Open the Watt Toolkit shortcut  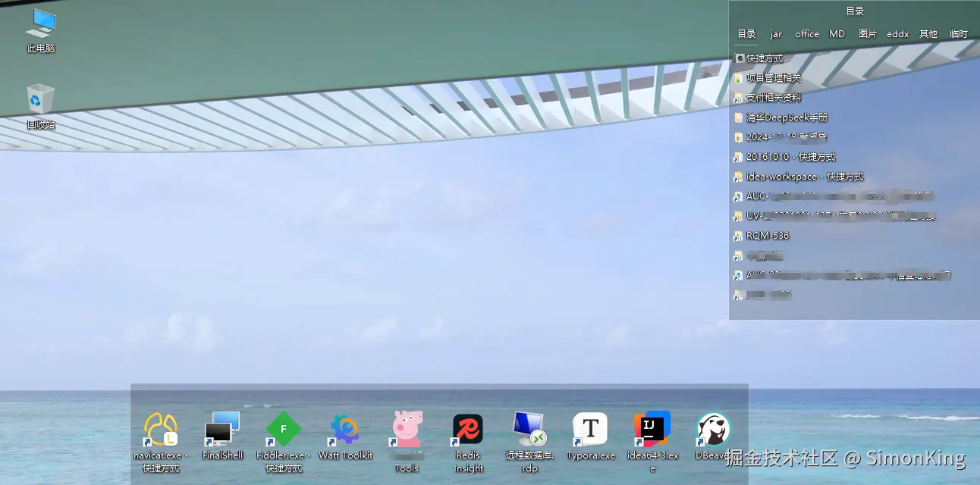point(345,436)
